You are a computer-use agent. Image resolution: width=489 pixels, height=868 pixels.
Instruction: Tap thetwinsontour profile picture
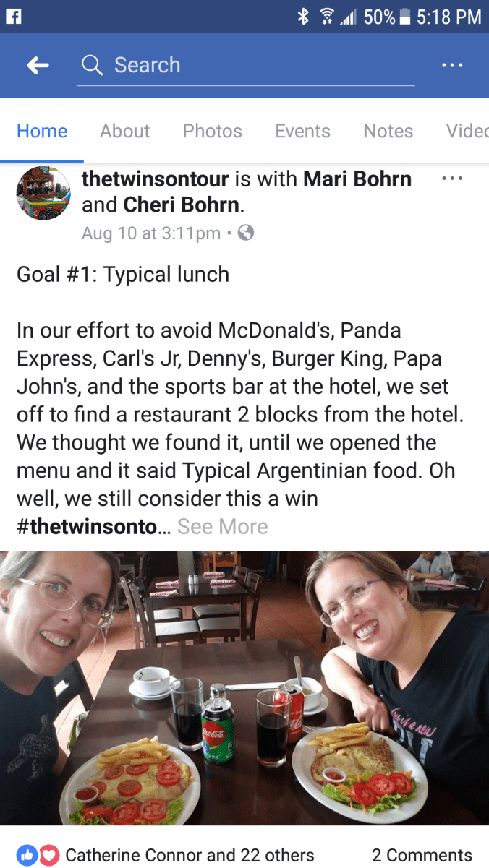pos(43,193)
